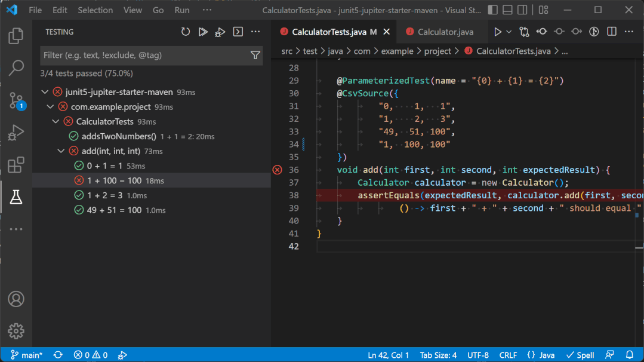Open the Explorer view in activity bar
Image resolution: width=644 pixels, height=362 pixels.
(16, 36)
